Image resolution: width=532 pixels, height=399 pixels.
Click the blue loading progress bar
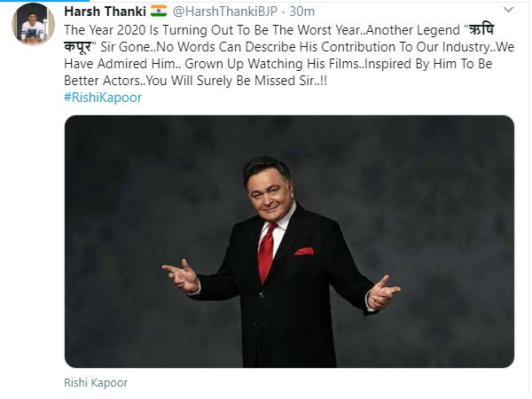click(45, 1)
